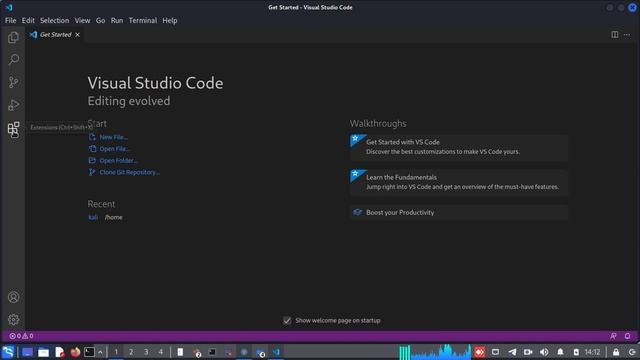
Task: Click the VS Code taskbar window button
Action: coord(276,352)
